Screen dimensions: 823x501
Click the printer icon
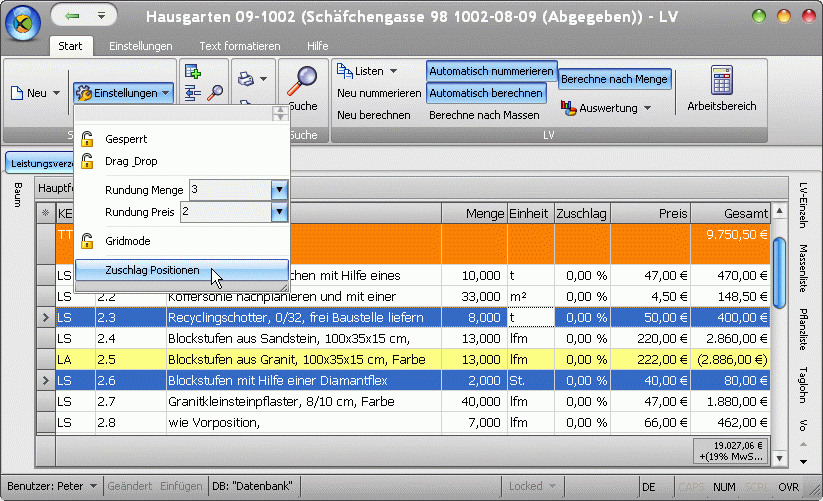pyautogui.click(x=245, y=79)
